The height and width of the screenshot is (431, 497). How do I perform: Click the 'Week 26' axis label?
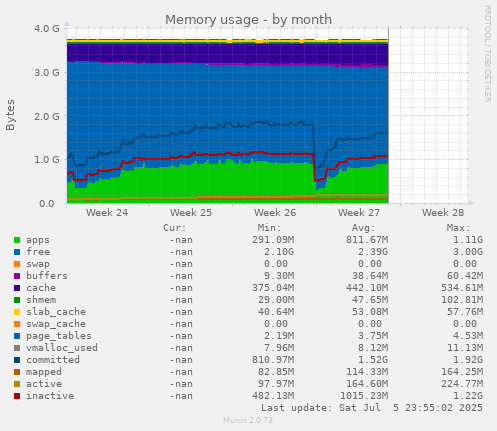point(275,213)
